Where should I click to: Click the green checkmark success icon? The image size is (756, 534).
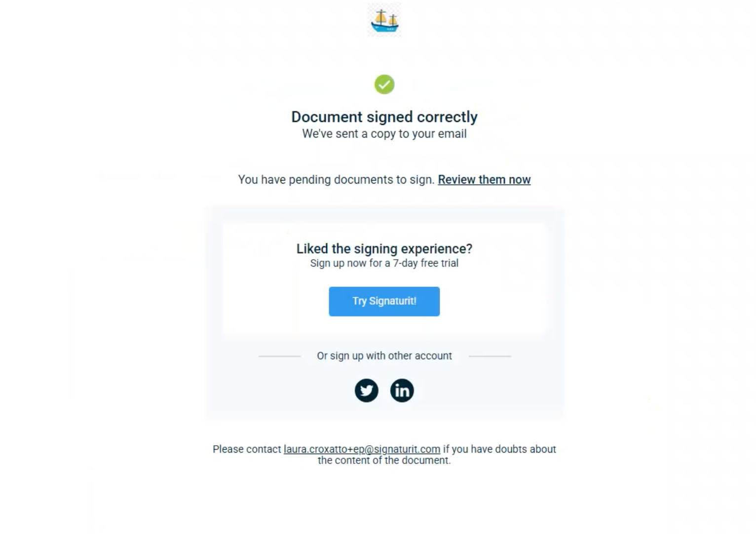[x=384, y=84]
